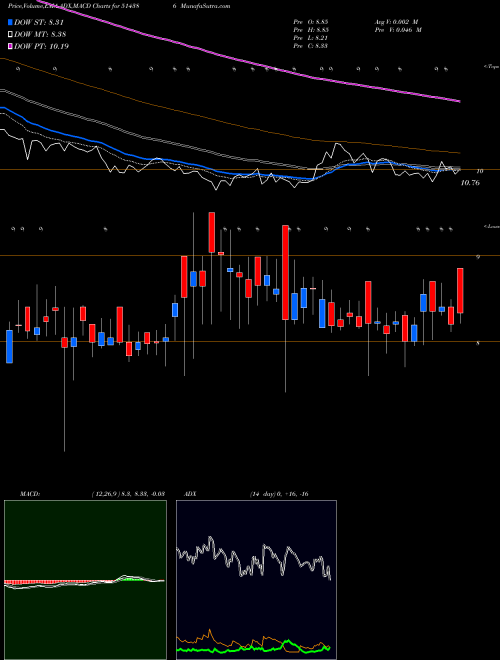Click the 'Pre C: 8.33' close value
Screen dimensions: 500x660
311,46
